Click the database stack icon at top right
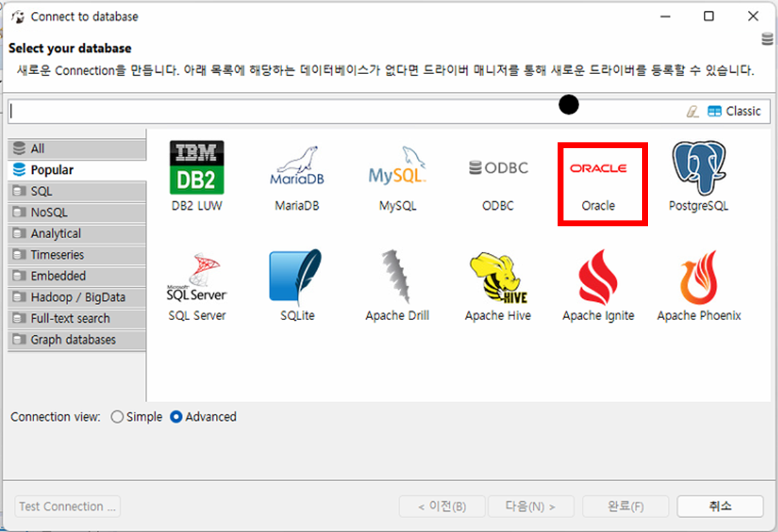 pyautogui.click(x=768, y=39)
